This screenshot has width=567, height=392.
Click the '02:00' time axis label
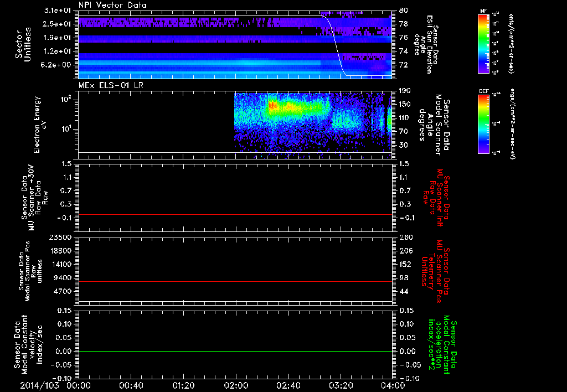236,385
